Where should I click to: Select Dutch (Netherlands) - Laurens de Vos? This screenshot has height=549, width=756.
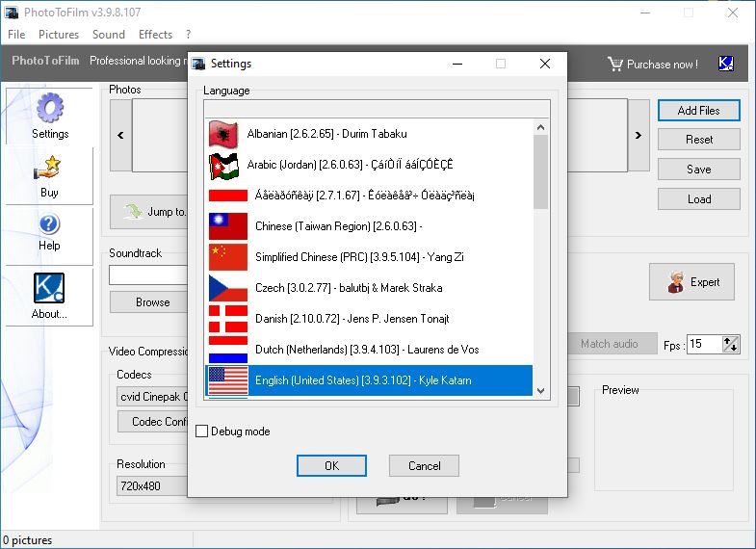coord(369,350)
